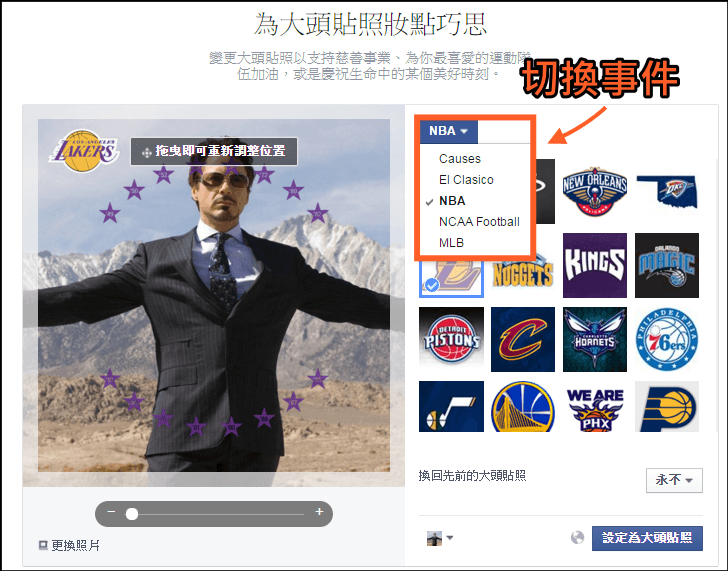Pick the Detroit Pistons logo
The image size is (728, 571).
point(451,339)
